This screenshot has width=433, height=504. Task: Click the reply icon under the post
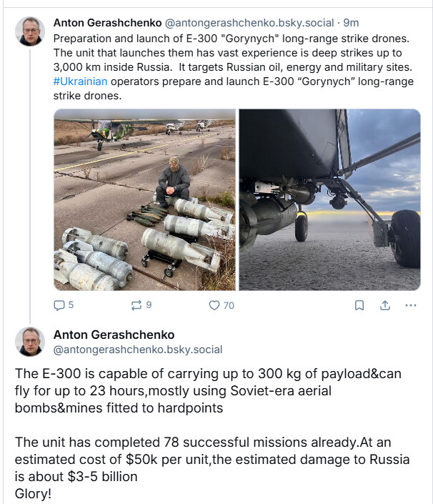tap(59, 305)
